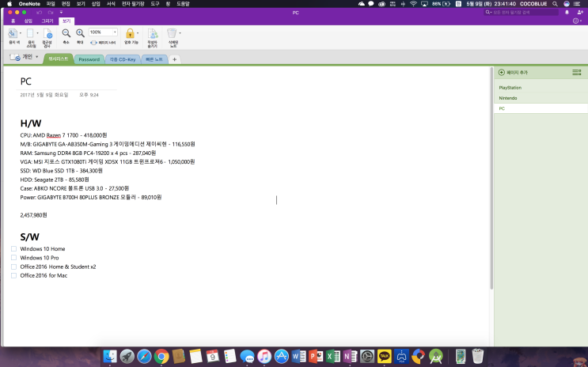Viewport: 588px width, 367px height.
Task: Click the redo arrow in title bar
Action: (x=50, y=13)
